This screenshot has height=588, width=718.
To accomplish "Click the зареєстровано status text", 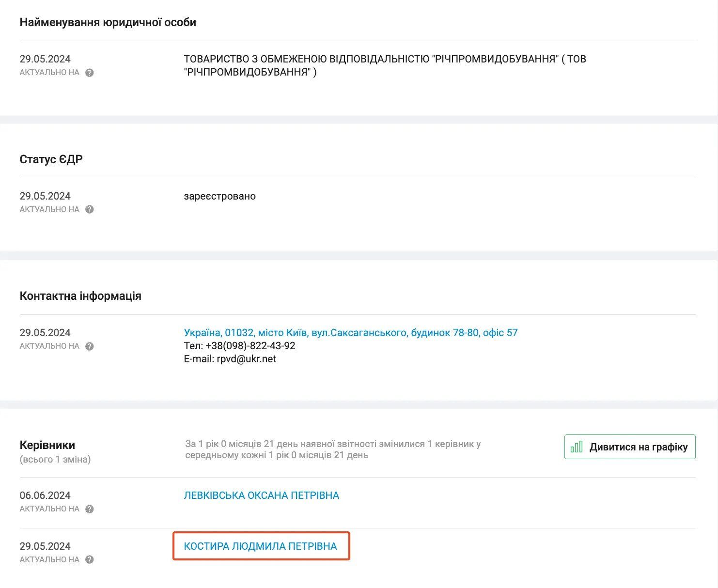I will [220, 196].
